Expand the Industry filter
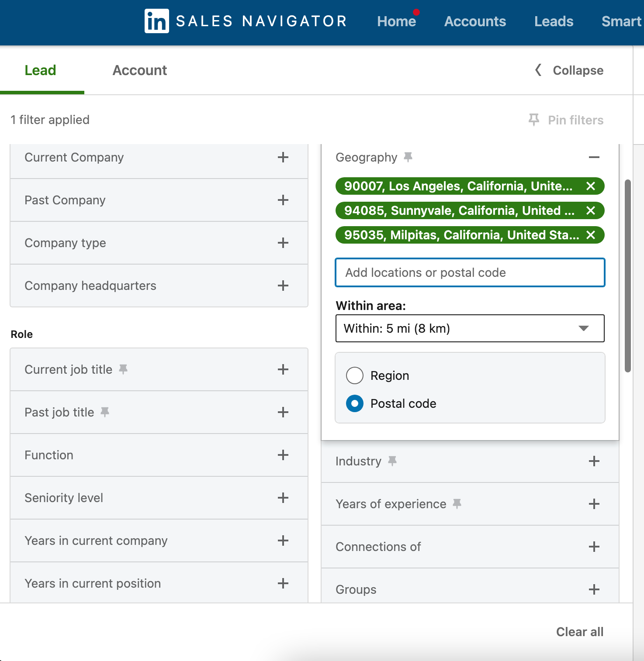644x661 pixels. (594, 461)
